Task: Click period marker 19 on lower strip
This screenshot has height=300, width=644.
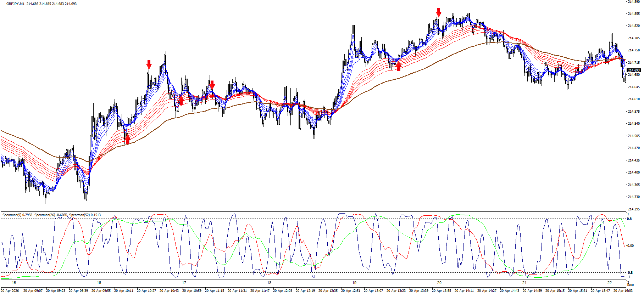Action: point(354,283)
